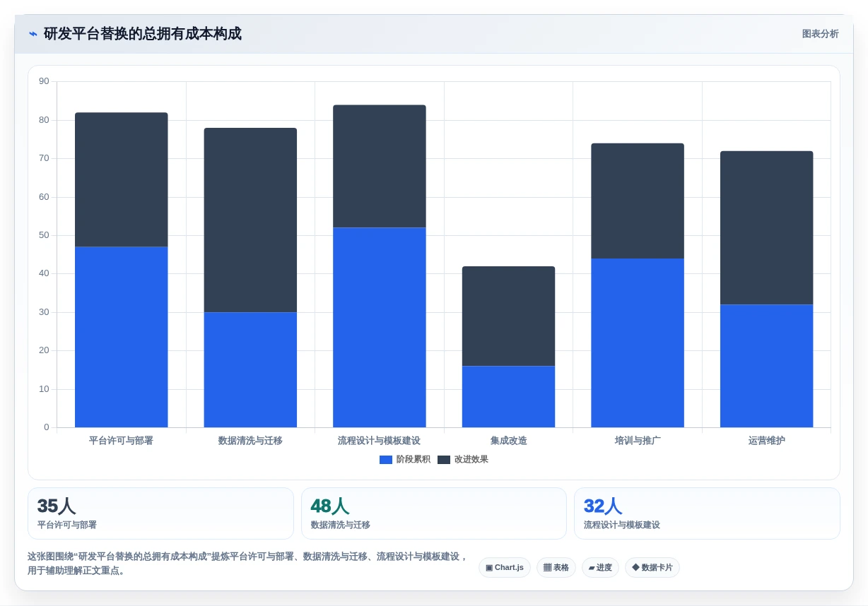
Task: Click the blue bar segment for 平台许可与部署
Action: (122, 337)
